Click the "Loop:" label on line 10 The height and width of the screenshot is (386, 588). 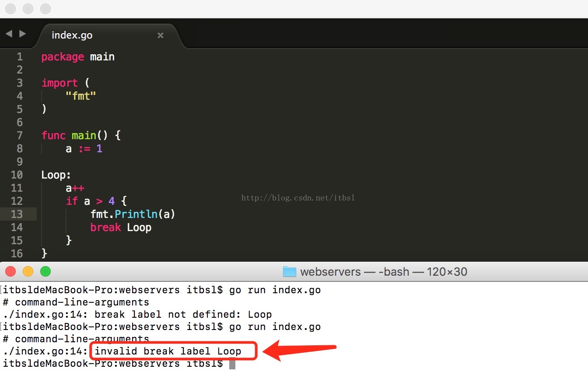56,175
